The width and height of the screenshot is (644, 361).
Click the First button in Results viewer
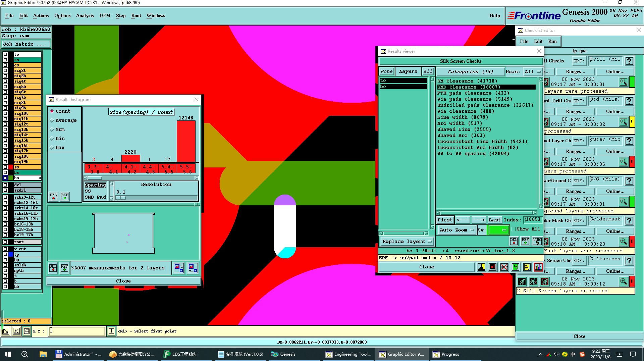tap(445, 220)
